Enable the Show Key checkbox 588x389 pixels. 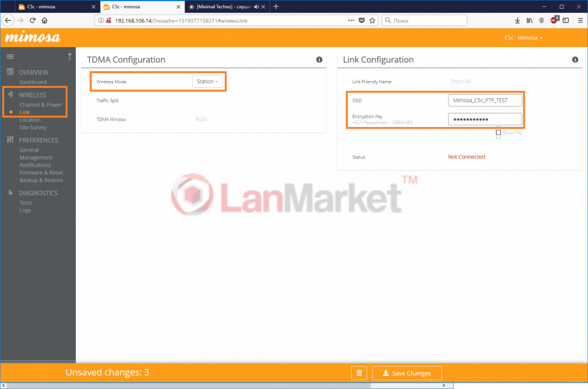pos(498,133)
